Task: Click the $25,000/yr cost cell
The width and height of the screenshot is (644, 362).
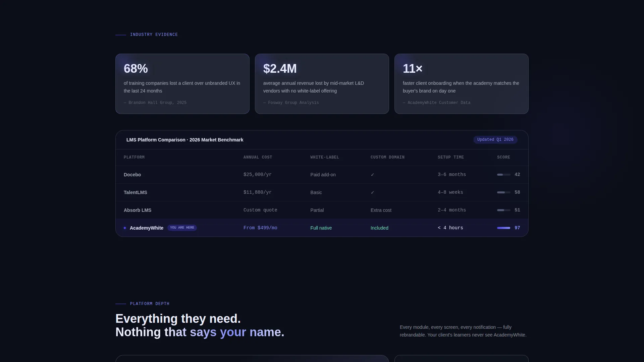Action: (258, 175)
